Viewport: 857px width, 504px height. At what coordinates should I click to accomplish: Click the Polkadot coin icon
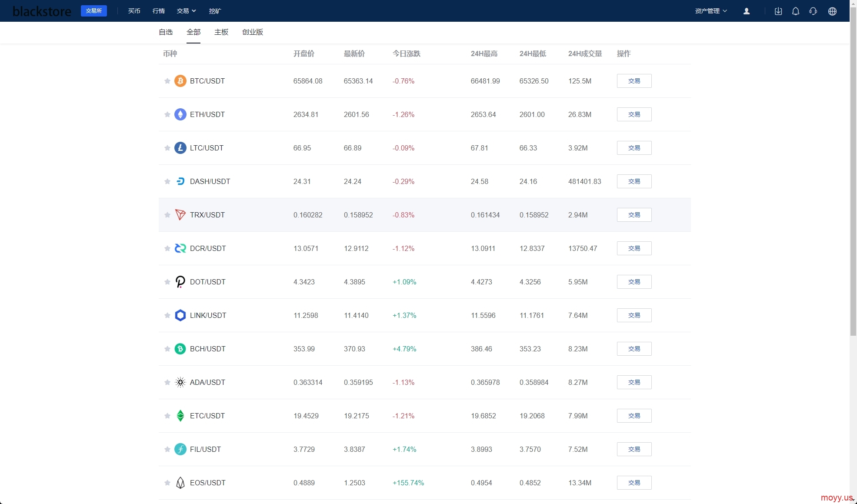point(180,282)
